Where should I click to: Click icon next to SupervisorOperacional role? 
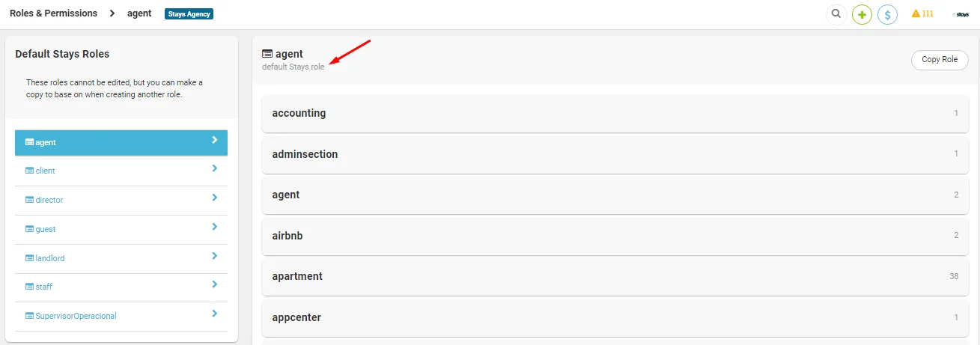pyautogui.click(x=30, y=316)
